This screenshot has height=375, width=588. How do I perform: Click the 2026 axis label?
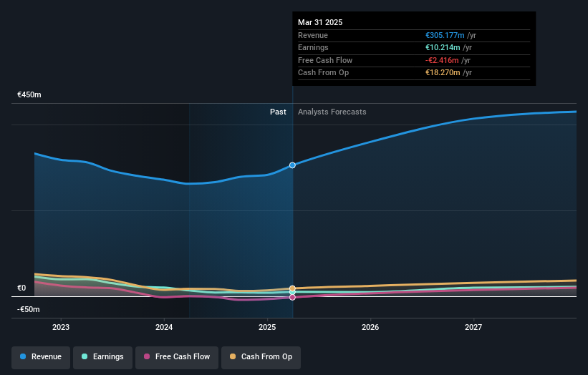(370, 327)
